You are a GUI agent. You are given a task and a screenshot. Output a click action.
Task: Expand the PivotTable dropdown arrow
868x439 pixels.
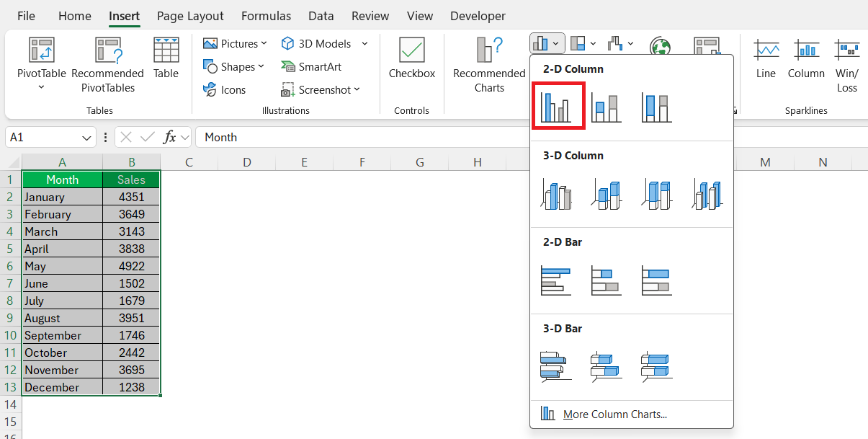41,87
